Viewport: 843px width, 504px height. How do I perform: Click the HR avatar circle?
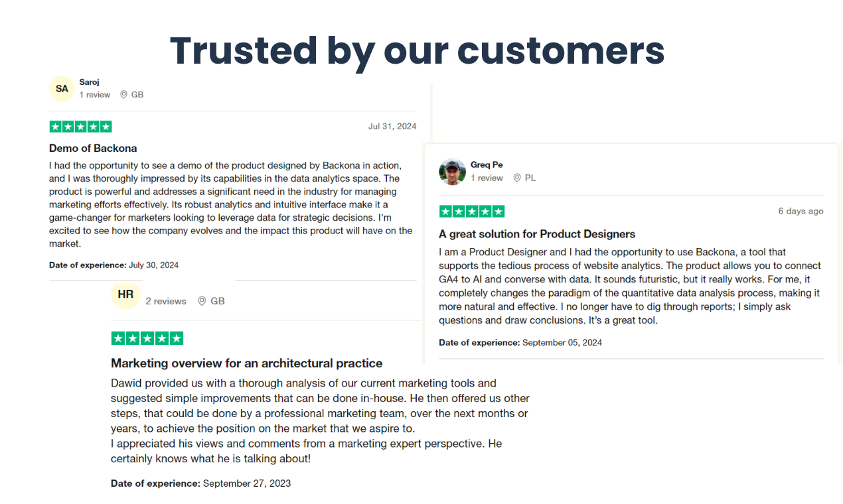coord(125,294)
